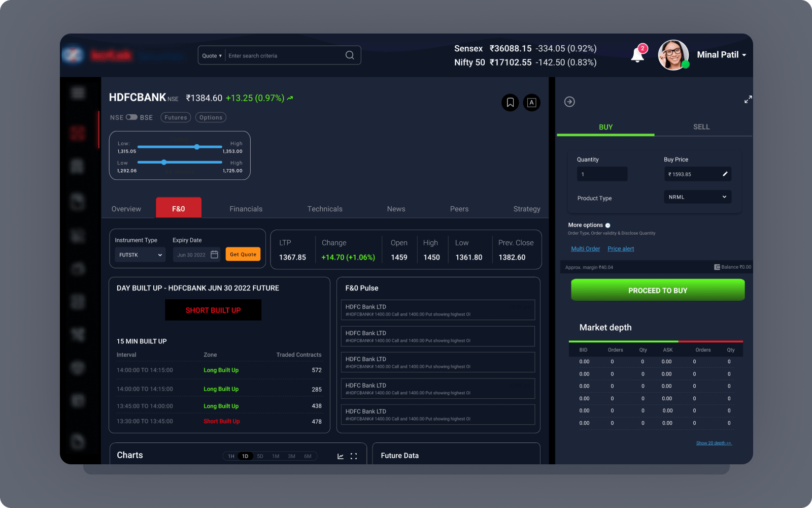Open the Jun 30 2022 expiry date field

click(x=197, y=255)
